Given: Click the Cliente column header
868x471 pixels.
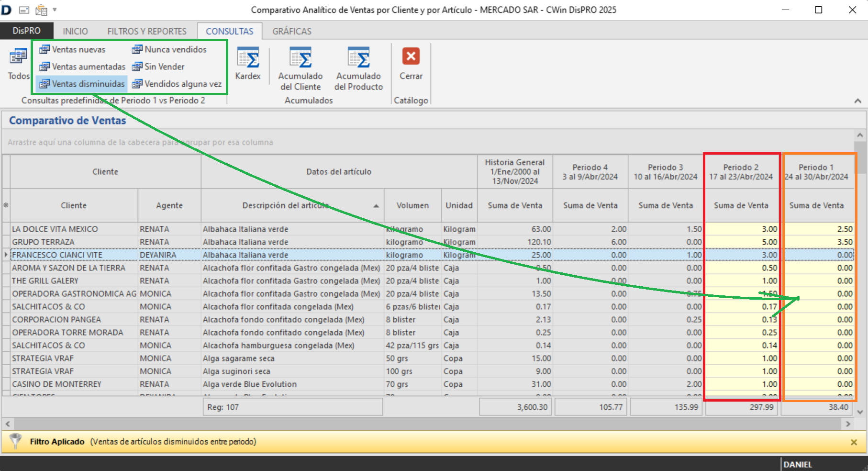Looking at the screenshot, I should 74,205.
